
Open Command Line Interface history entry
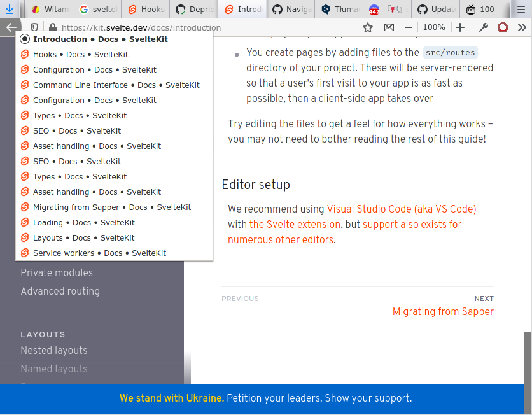(114, 85)
